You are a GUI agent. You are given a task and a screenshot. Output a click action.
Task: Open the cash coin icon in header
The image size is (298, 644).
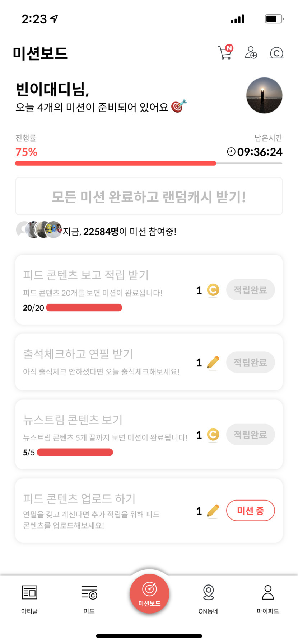tap(276, 53)
